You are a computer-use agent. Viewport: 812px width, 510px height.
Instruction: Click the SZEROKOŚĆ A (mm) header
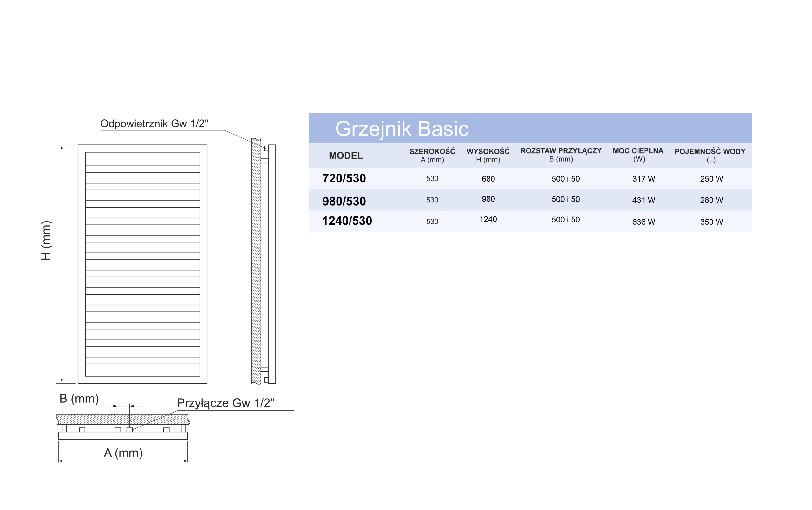tap(432, 156)
